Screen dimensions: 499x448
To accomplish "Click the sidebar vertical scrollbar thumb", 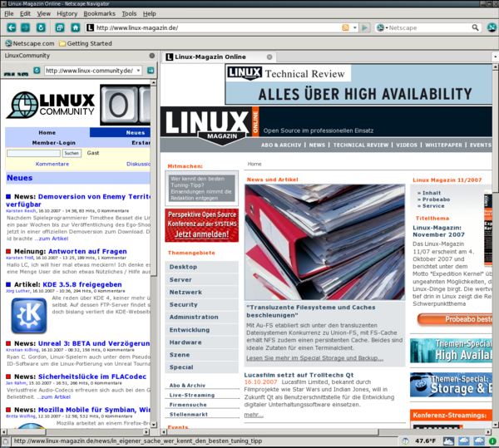I will coord(154,181).
